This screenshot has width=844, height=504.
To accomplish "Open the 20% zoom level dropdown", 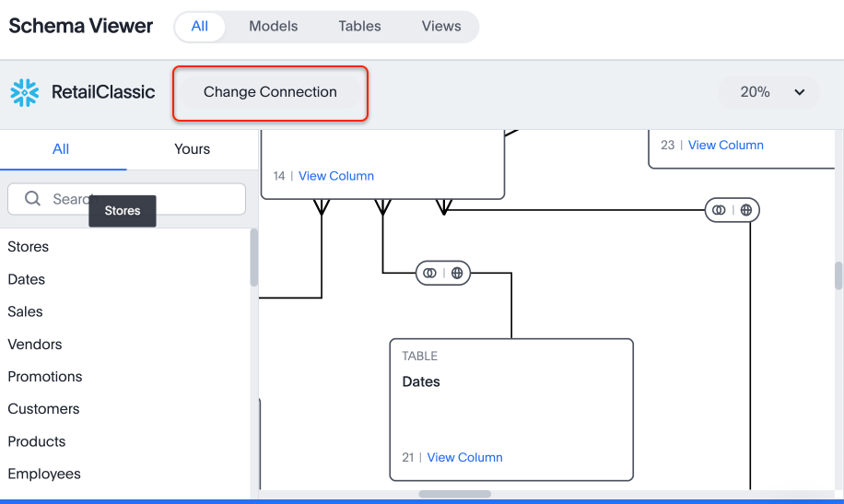I will [x=768, y=92].
